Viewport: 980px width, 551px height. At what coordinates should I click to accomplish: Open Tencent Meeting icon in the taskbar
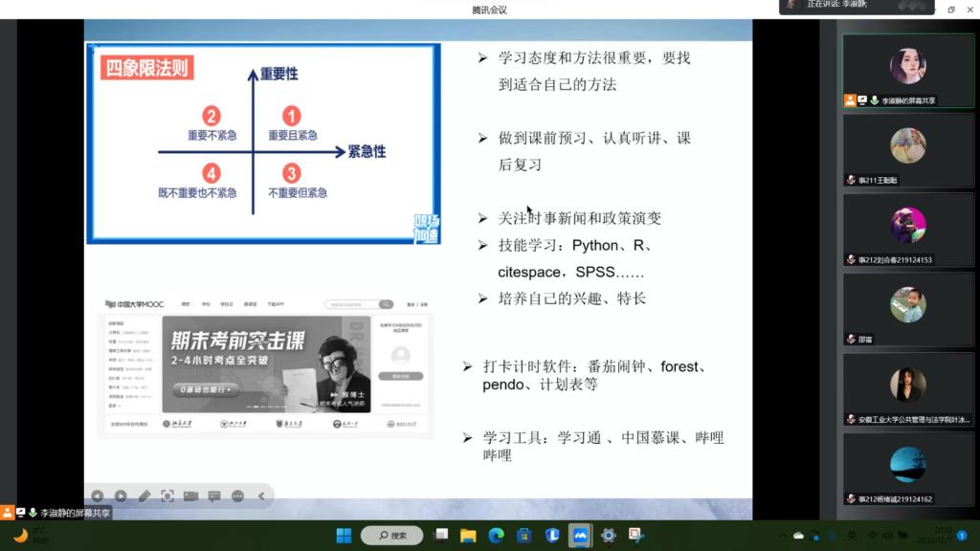pos(579,536)
